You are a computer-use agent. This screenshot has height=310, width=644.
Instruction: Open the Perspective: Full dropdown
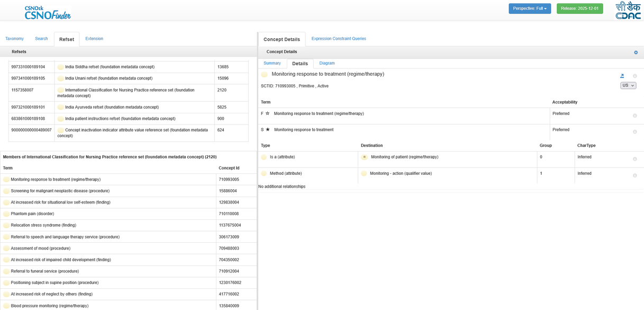click(529, 8)
